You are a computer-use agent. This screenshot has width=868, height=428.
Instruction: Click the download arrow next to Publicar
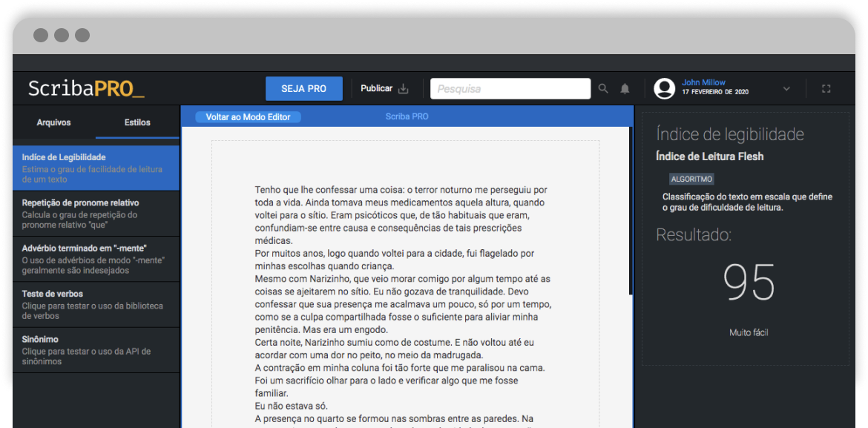tap(404, 88)
